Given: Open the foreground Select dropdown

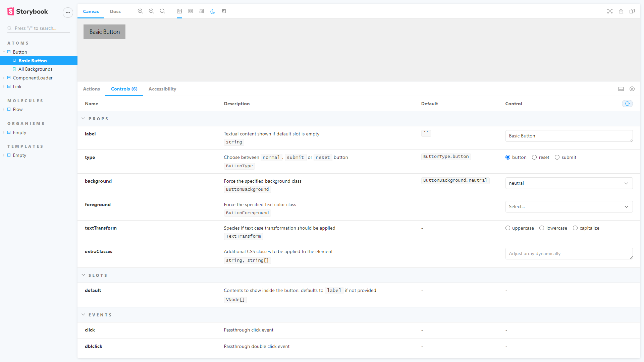Looking at the screenshot, I should [x=569, y=206].
